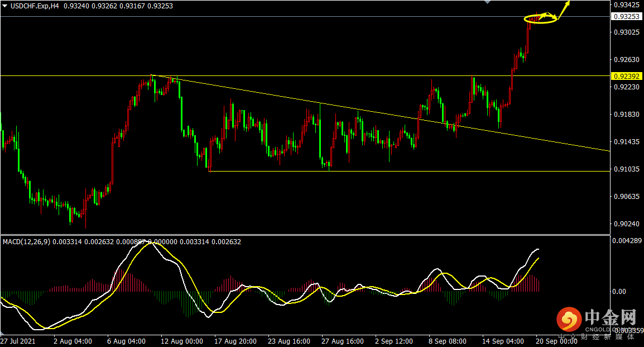Click the 0.92230 price scale value
The width and height of the screenshot is (644, 347).
pos(626,87)
